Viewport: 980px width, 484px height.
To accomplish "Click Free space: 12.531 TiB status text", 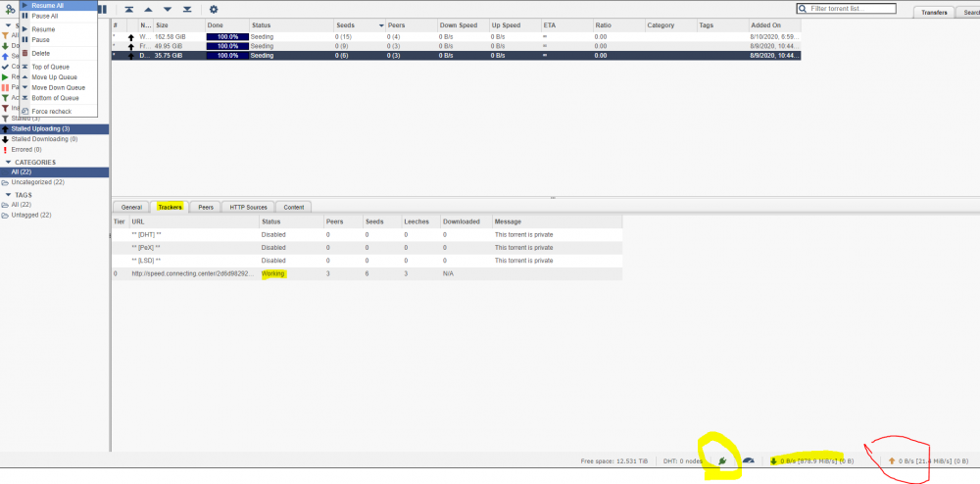I will 614,461.
